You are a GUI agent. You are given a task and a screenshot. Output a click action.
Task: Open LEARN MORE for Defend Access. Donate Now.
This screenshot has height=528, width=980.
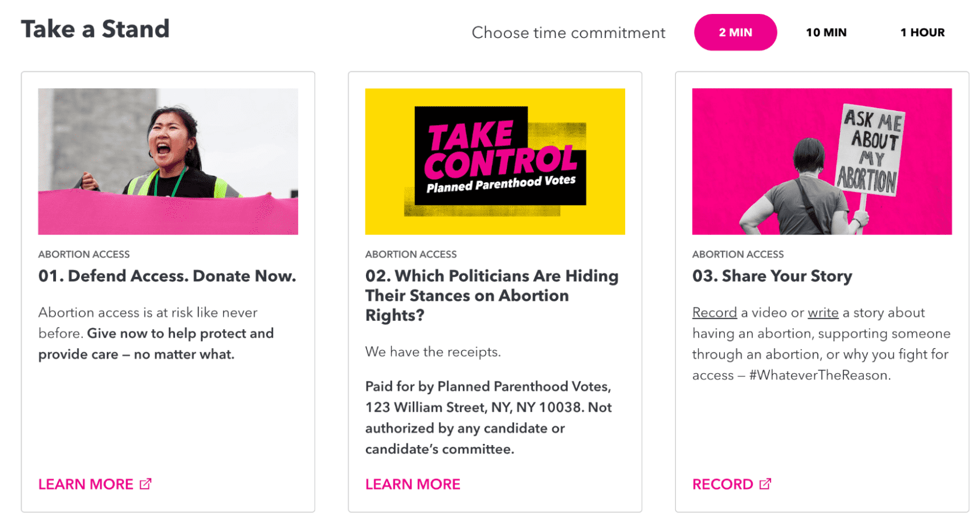click(x=85, y=484)
